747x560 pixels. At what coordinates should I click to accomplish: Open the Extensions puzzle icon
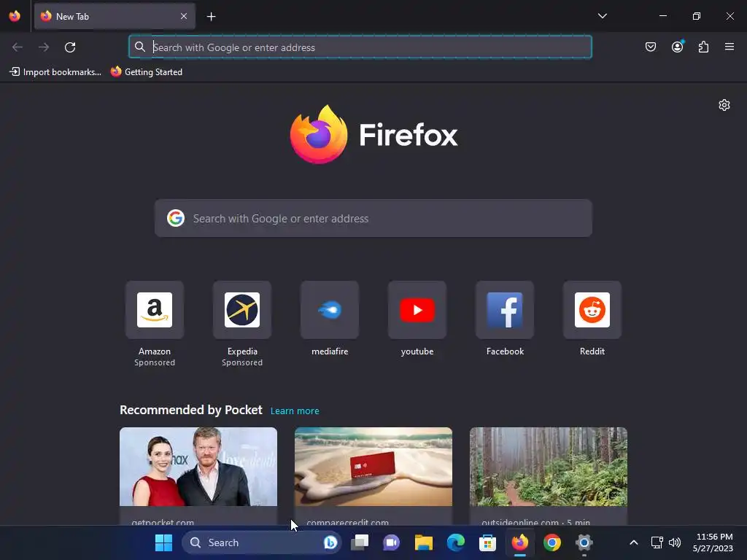pyautogui.click(x=704, y=47)
